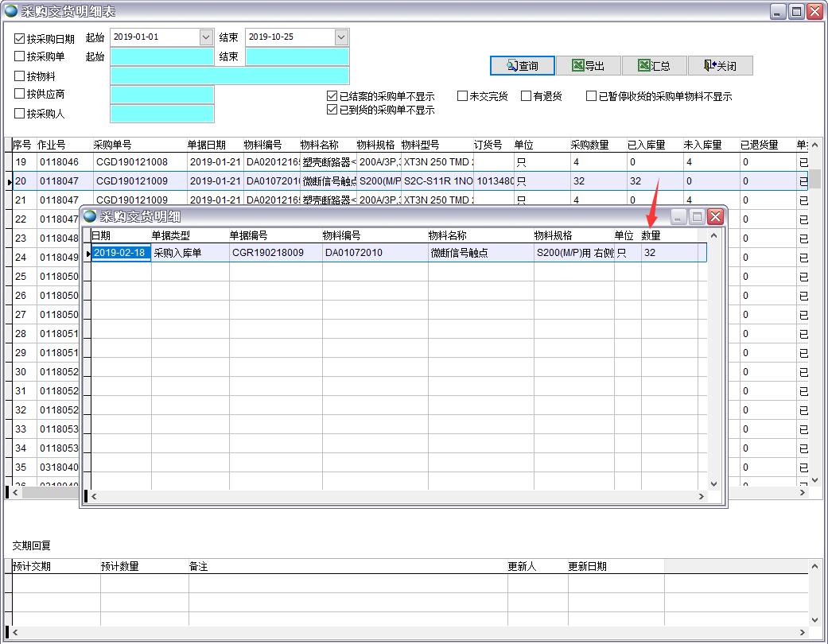Click the 汇总 summary button
This screenshot has height=644, width=828.
click(x=654, y=66)
